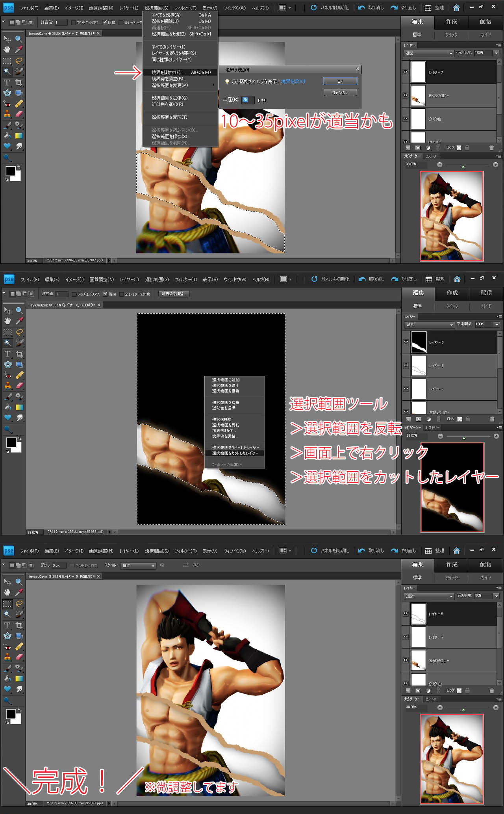
Task: Click the lock-all padlock icon in the レイヤー 5 window's layers panel
Action: coord(467,690)
